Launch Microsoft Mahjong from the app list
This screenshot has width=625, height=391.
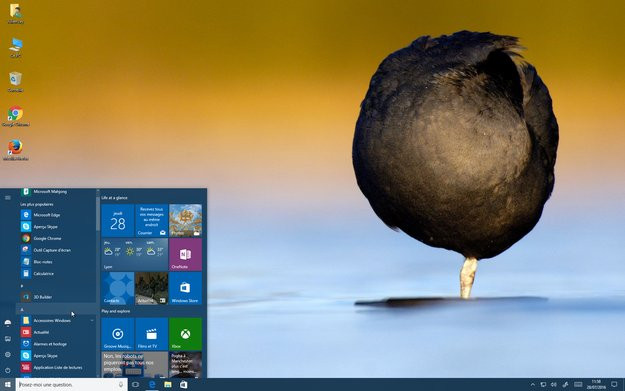tap(56, 192)
